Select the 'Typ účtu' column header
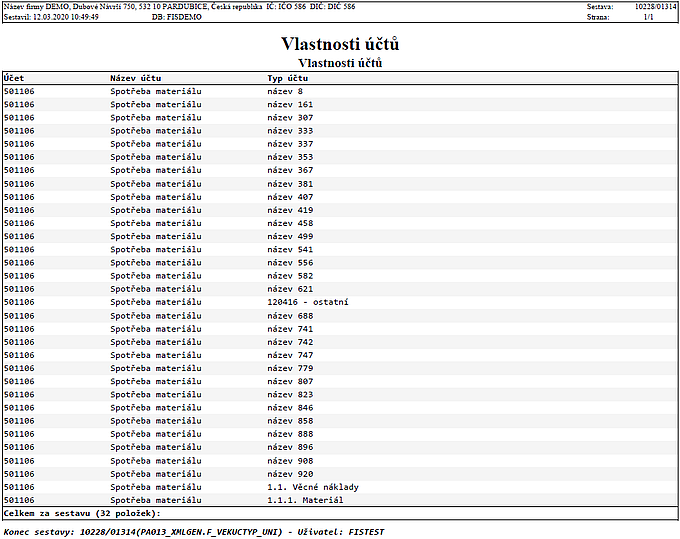The width and height of the screenshot is (680, 539). (288, 78)
